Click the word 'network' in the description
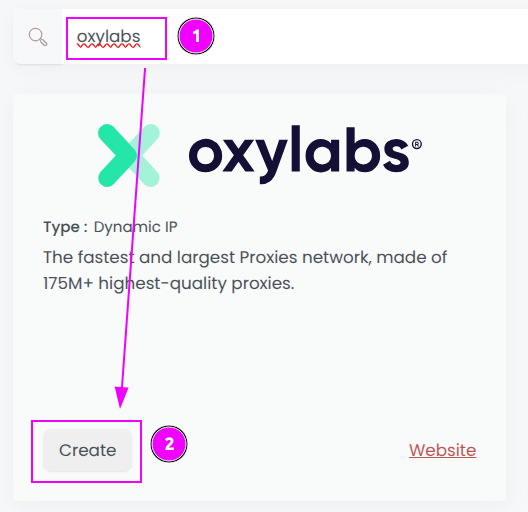Image resolution: width=528 pixels, height=512 pixels. (337, 258)
